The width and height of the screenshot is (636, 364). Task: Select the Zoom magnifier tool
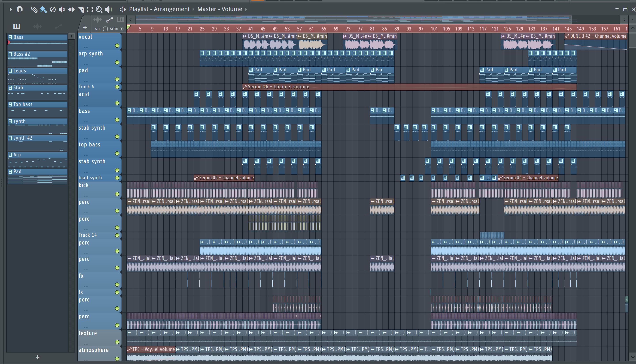pyautogui.click(x=99, y=9)
